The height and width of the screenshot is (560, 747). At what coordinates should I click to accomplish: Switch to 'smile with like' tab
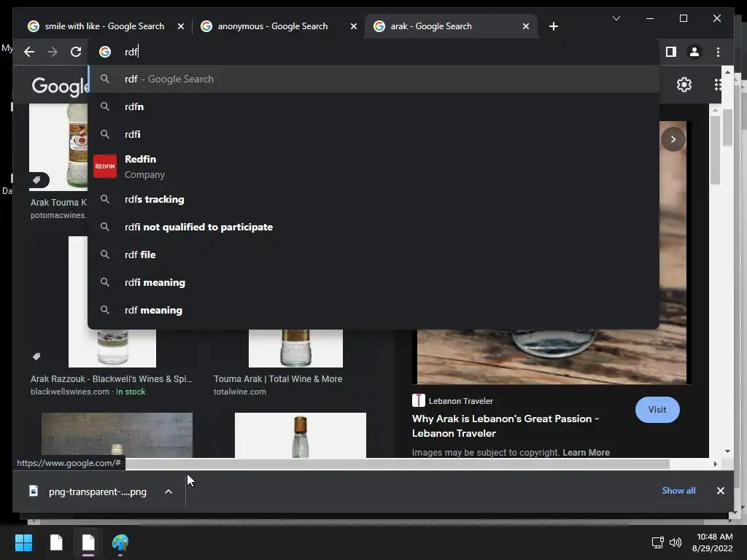point(105,26)
